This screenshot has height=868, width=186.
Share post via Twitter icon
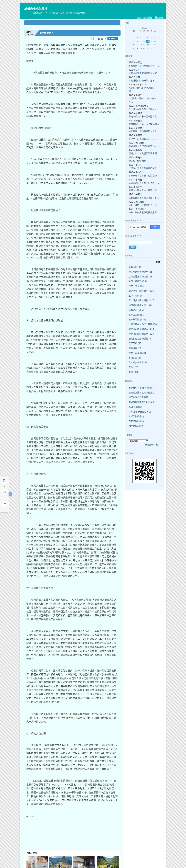[105, 39]
